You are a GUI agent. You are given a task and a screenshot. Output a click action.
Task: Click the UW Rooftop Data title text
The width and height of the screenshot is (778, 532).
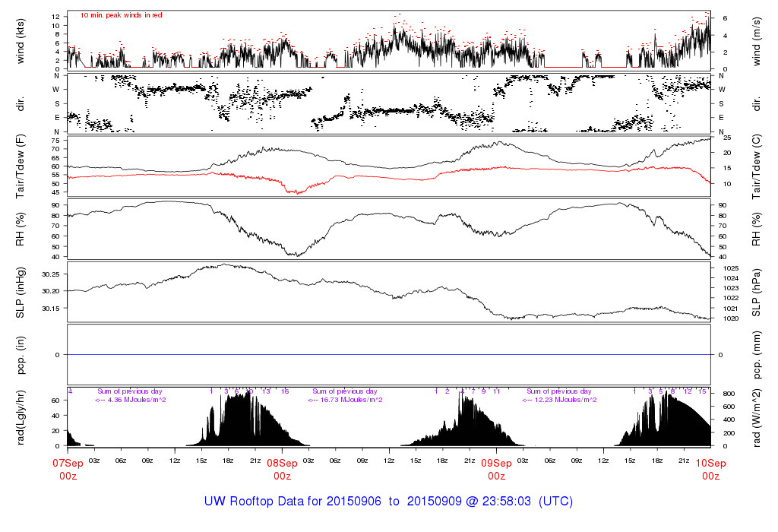(x=388, y=502)
